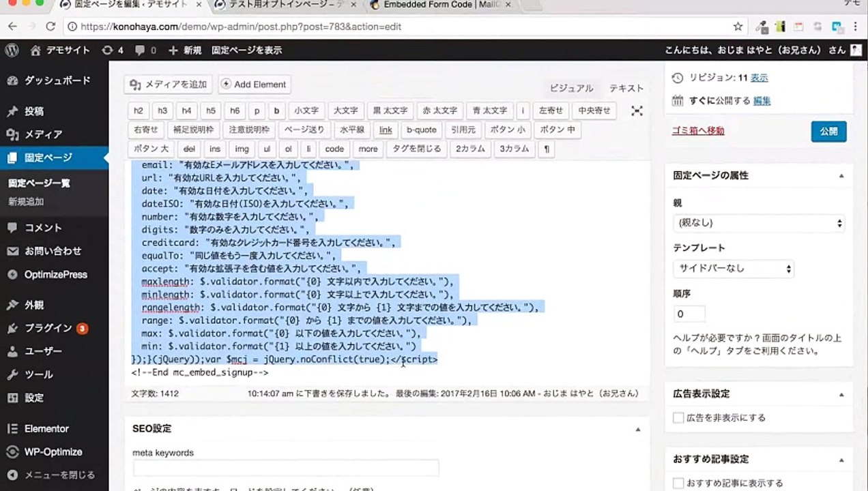Open お問い合わせ in the sidebar
Screen dimensions: 868x491
coord(54,251)
